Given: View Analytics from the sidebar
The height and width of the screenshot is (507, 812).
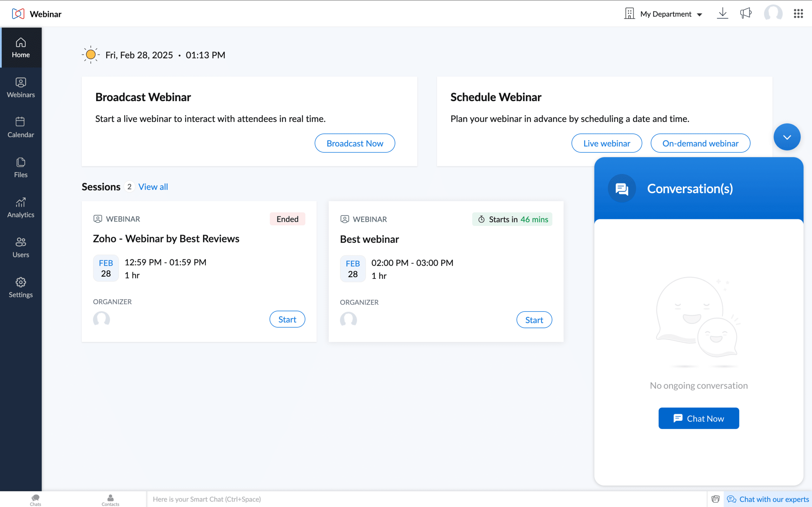Looking at the screenshot, I should tap(21, 207).
